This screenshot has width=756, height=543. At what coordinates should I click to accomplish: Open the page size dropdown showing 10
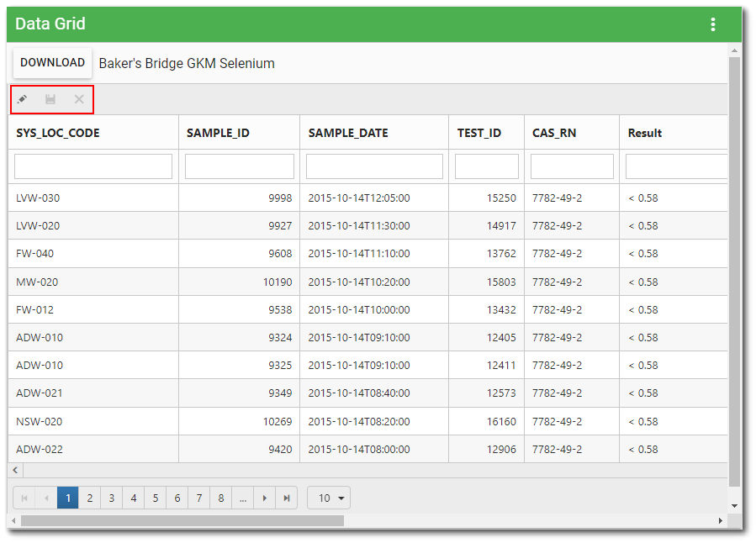(x=328, y=498)
